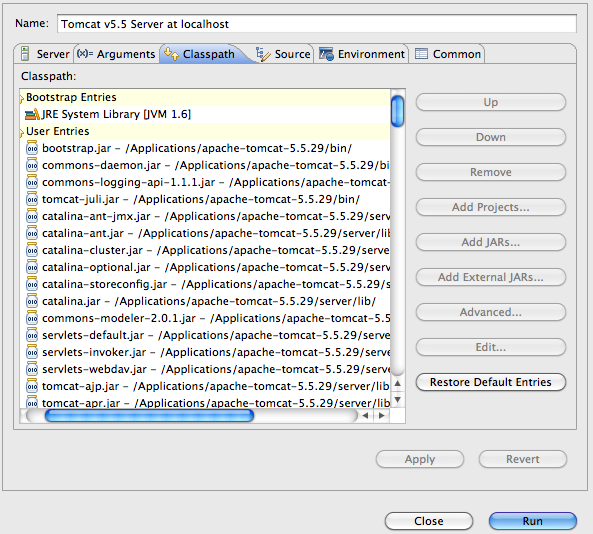Select the catalina.jar classpath entry

click(205, 301)
